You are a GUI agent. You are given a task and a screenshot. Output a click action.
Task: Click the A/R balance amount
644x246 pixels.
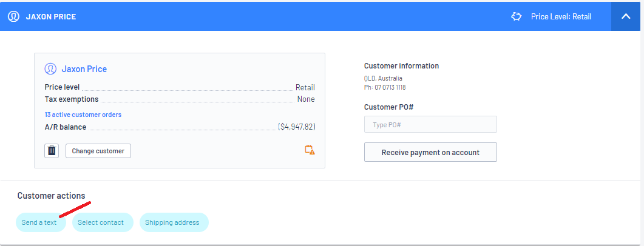pos(297,127)
